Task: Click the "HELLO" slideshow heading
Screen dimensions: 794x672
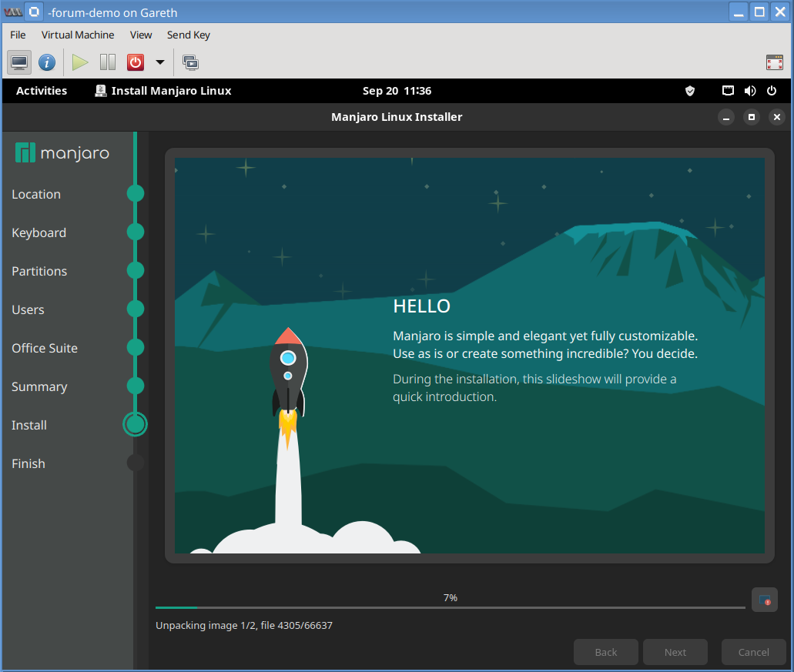Action: [x=421, y=306]
